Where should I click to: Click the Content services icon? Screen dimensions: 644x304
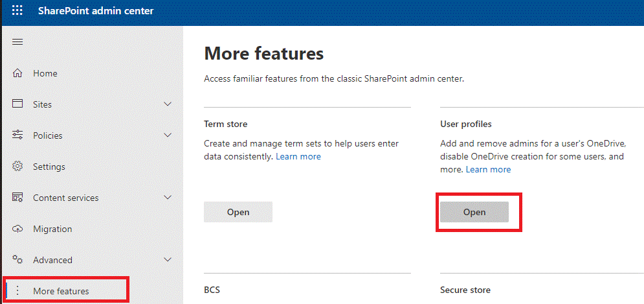[17, 198]
